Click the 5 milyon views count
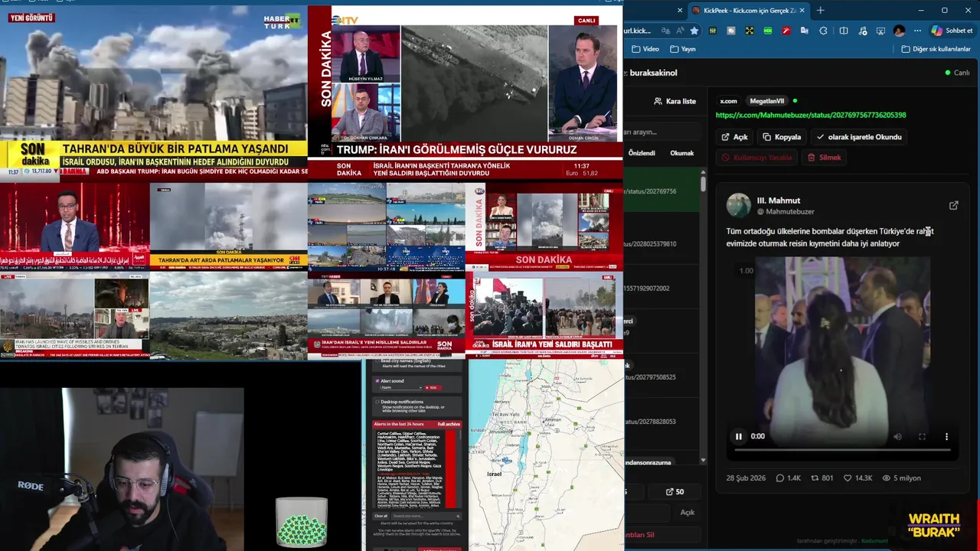Image resolution: width=980 pixels, height=551 pixels. click(x=901, y=478)
